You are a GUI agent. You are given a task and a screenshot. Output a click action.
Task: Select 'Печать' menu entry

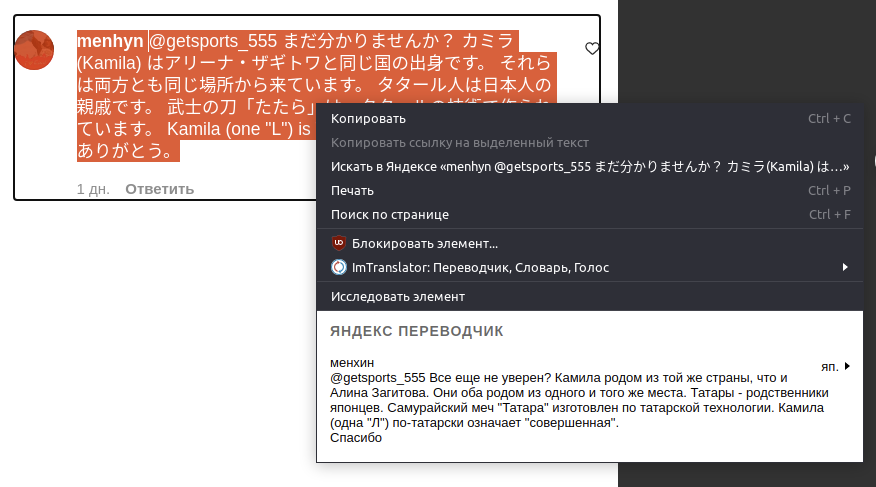click(x=352, y=190)
